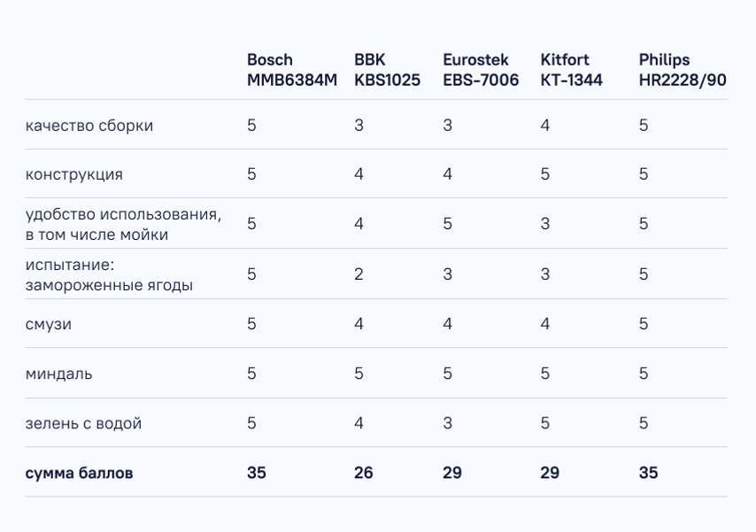The height and width of the screenshot is (532, 756).
Task: Click the 'конструкция' row label
Action: tap(73, 174)
